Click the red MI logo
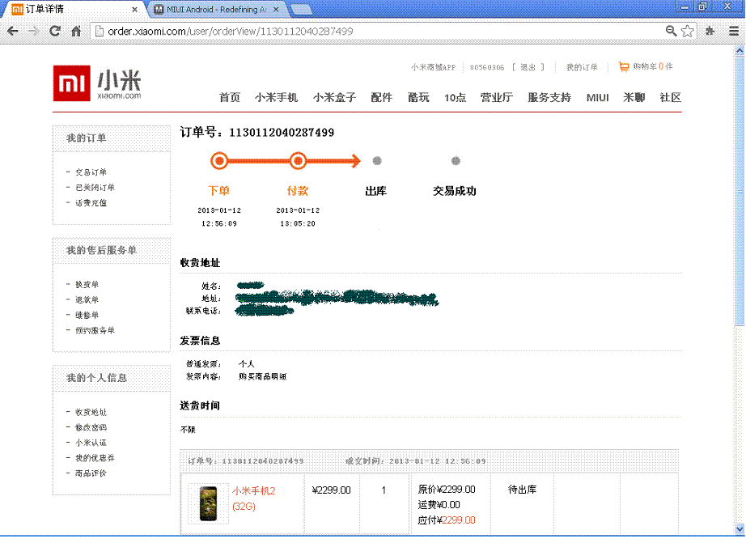This screenshot has width=746, height=560. pos(72,83)
